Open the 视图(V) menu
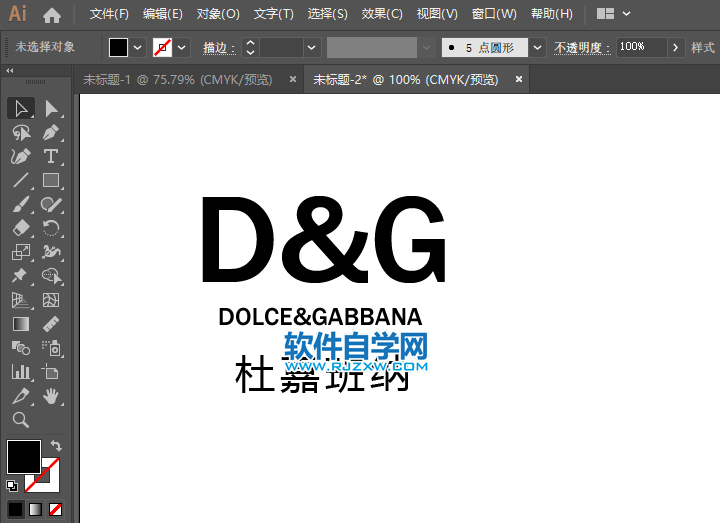The width and height of the screenshot is (720, 523). pyautogui.click(x=437, y=14)
